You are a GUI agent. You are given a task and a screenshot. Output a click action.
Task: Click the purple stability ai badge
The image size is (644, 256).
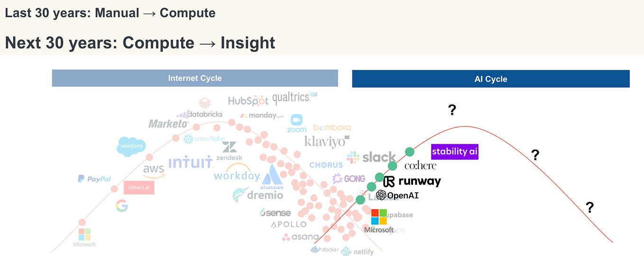(455, 152)
